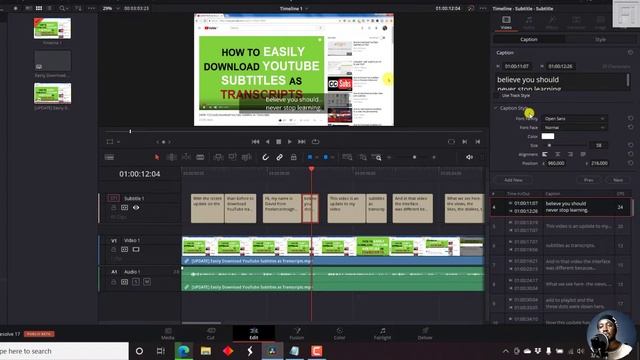Disable the Video 1 track
Screen dimensions: 640x360
136,249
